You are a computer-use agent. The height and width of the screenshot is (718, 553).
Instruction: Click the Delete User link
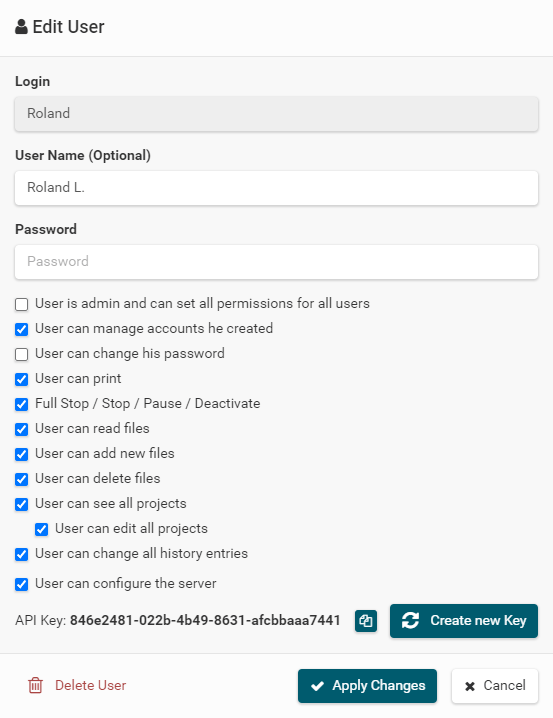tap(90, 685)
